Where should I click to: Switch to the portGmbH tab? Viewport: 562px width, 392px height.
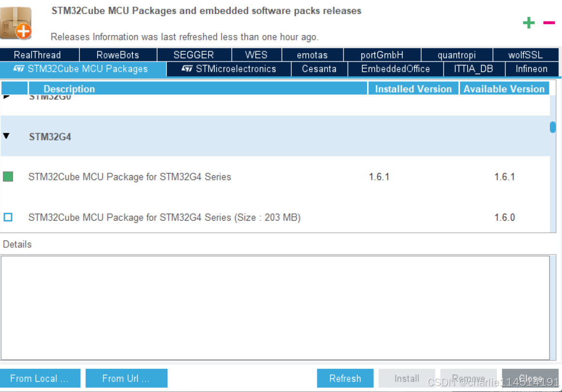(382, 55)
